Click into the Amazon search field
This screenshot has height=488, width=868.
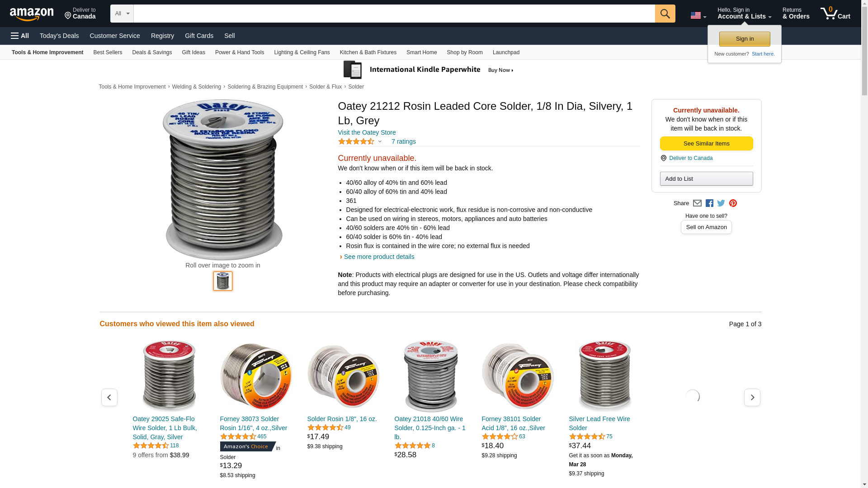pos(394,14)
